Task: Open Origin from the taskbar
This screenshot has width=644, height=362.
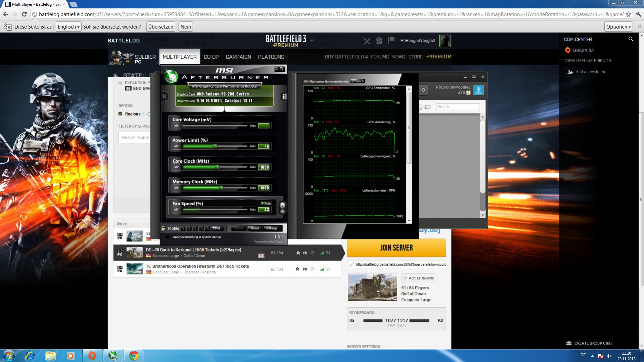Action: point(92,356)
